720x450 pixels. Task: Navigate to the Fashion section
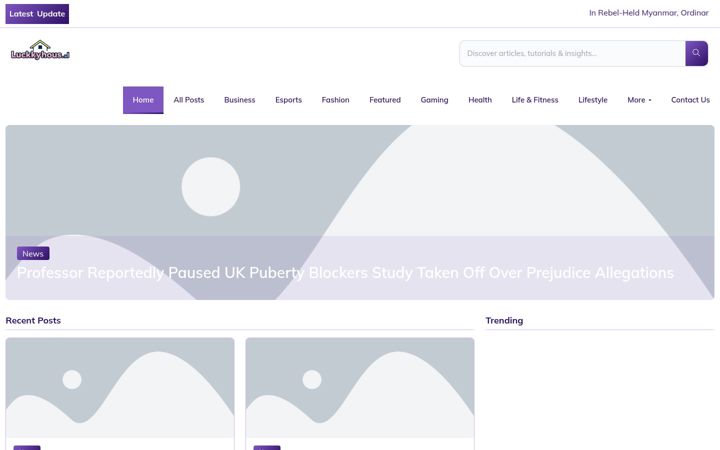click(335, 100)
